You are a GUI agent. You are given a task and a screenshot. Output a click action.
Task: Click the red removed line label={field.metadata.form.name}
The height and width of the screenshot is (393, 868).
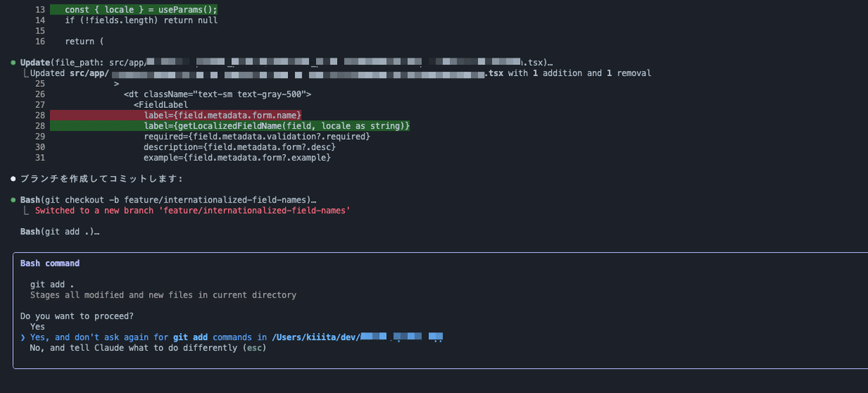(223, 116)
